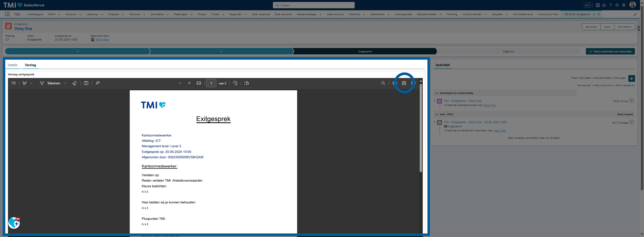Viewport: 644px width, 237px height.
Task: Click the read aloud icon
Action: pos(98,83)
